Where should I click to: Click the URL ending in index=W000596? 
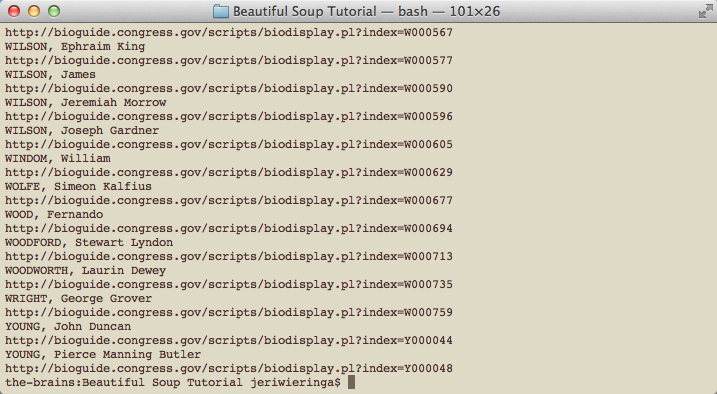coord(229,117)
